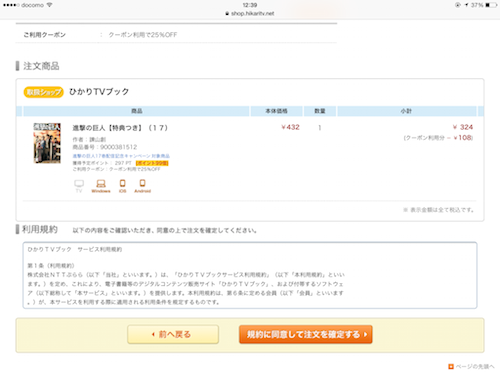The image size is (500, 375).
Task: Click the 前へ戻る back button
Action: (173, 334)
